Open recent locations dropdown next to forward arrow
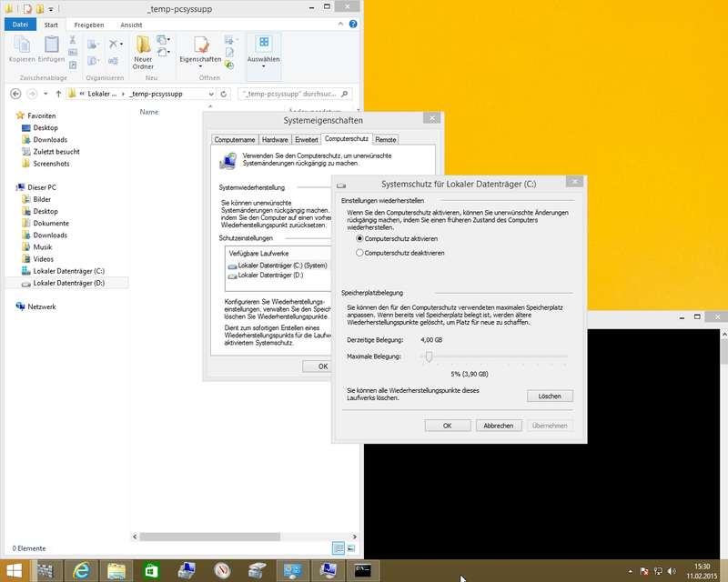 [45, 94]
